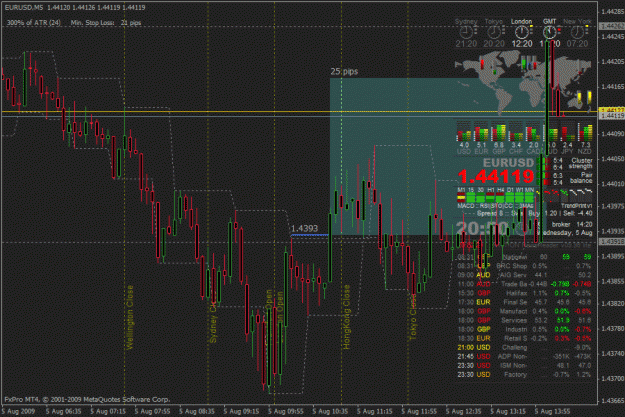Click the 'Sydney Close' vertical session label
625x417 pixels.
[x=213, y=323]
